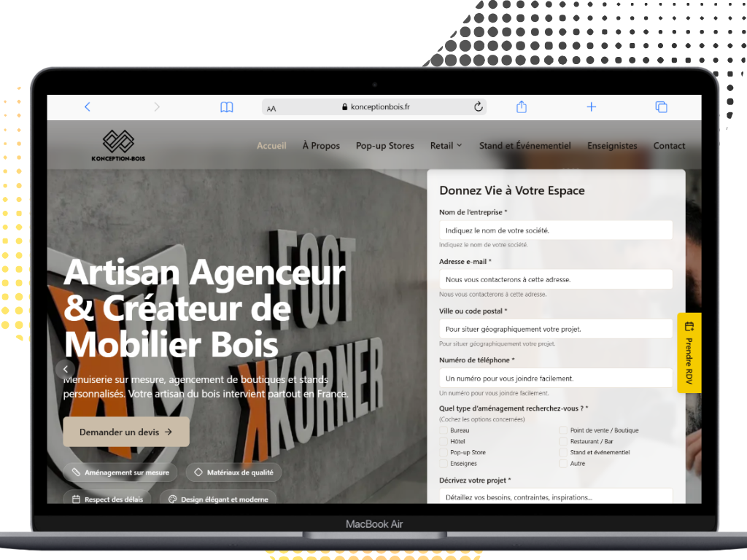Image resolution: width=747 pixels, height=560 pixels.
Task: Expand the Retail dropdown menu
Action: pyautogui.click(x=446, y=146)
